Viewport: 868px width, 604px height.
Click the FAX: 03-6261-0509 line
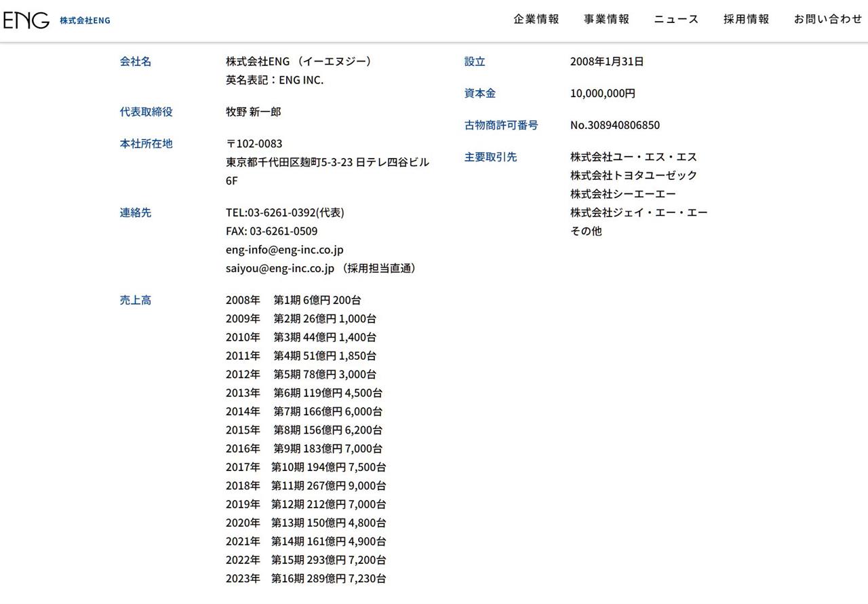(x=271, y=231)
